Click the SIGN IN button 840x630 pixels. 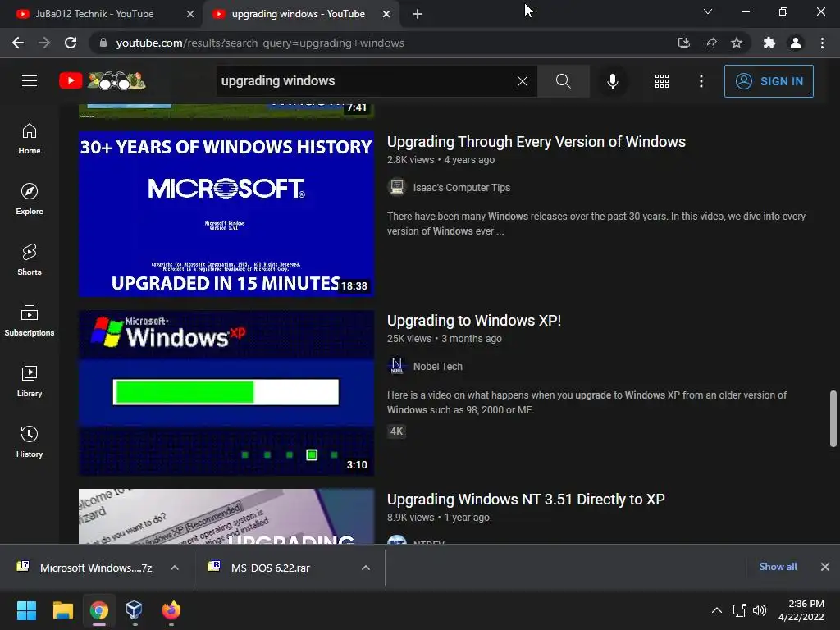[769, 81]
